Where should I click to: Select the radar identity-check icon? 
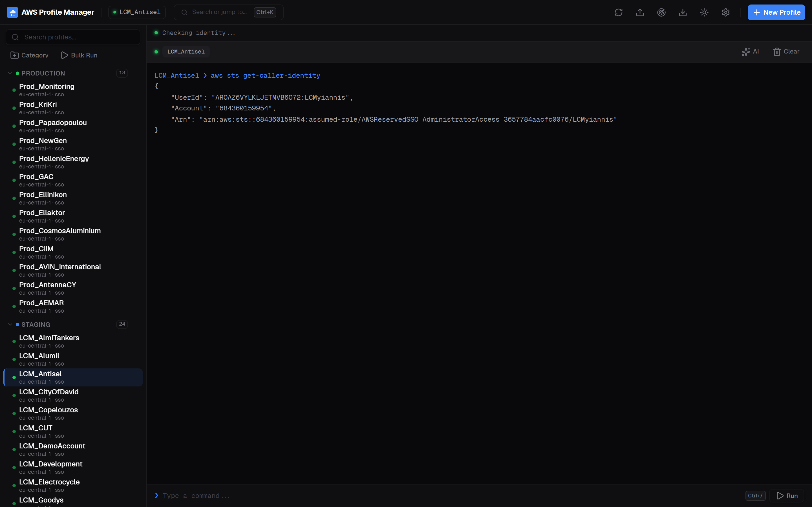(x=661, y=12)
